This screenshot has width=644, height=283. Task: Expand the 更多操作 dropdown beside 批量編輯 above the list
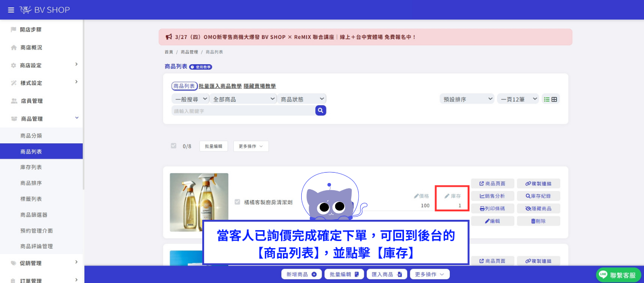pyautogui.click(x=251, y=146)
